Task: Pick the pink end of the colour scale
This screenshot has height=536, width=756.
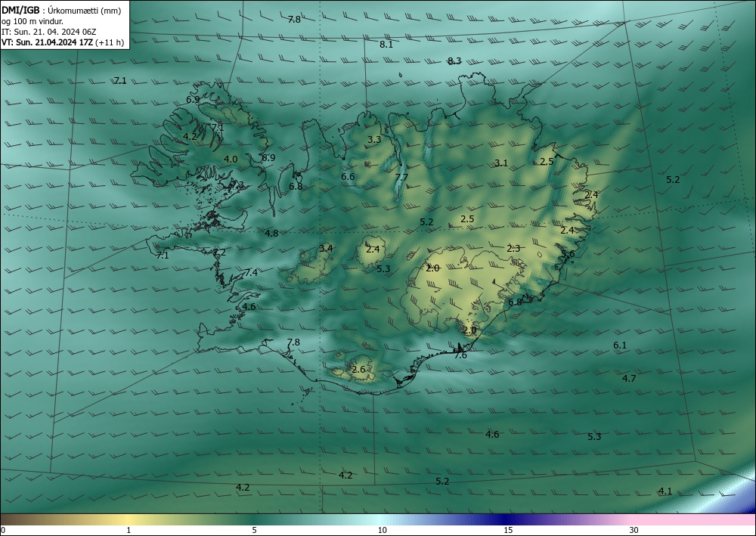Action: (694, 519)
